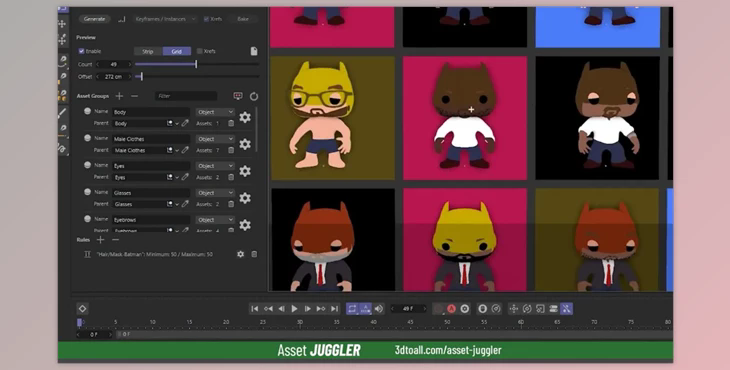This screenshot has height=370, width=730.
Task: Click the eyedropper icon of Body parent
Action: [185, 123]
